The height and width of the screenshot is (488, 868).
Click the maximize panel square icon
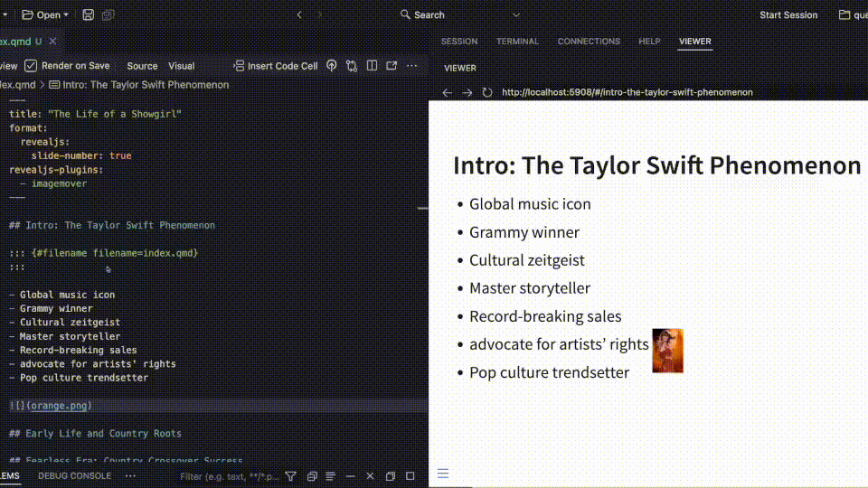pyautogui.click(x=410, y=476)
